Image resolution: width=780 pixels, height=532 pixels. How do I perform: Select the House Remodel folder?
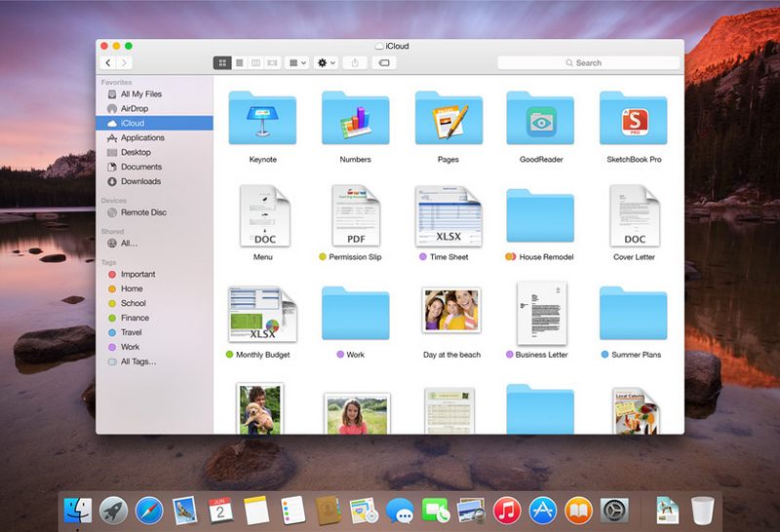pos(540,215)
